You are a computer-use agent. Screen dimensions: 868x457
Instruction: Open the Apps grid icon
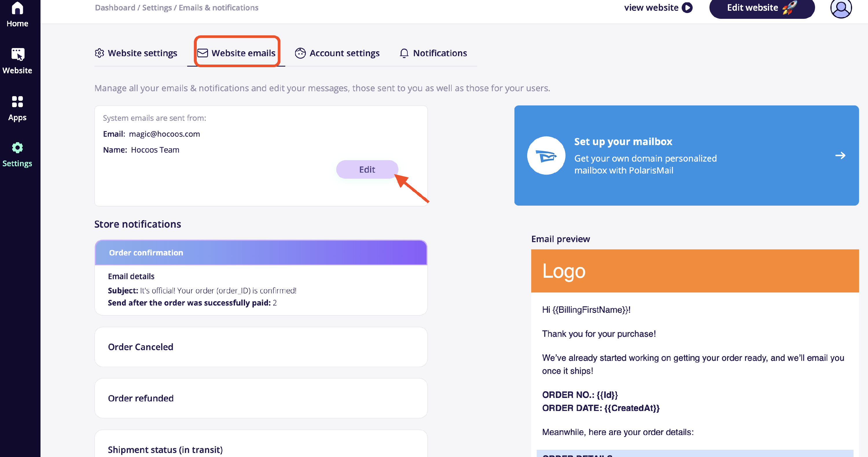click(17, 102)
